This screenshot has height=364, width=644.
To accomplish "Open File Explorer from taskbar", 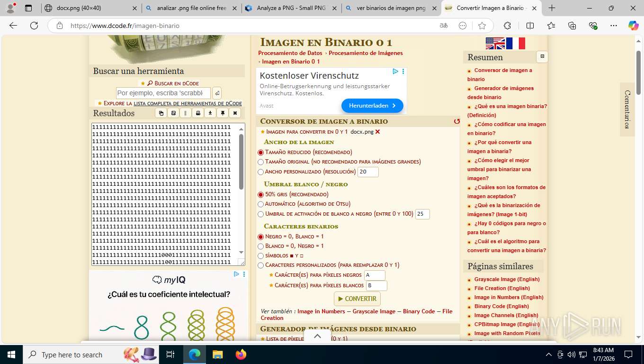I will (x=217, y=355).
